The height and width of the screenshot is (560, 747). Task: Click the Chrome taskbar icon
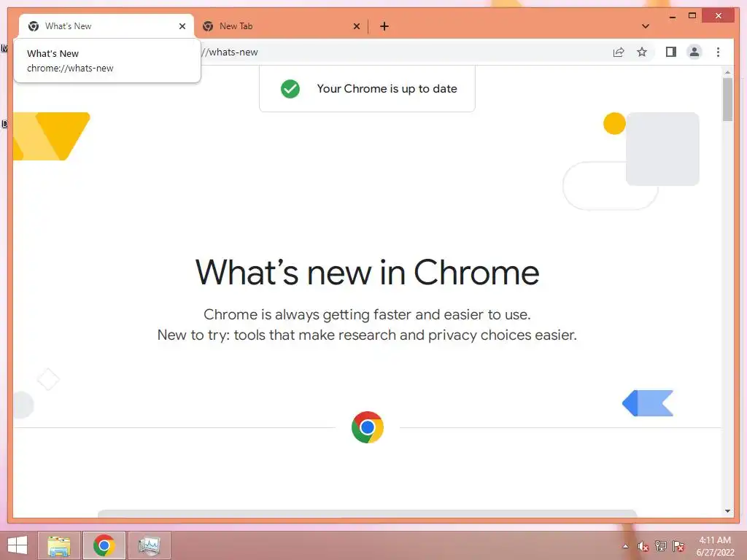point(104,545)
